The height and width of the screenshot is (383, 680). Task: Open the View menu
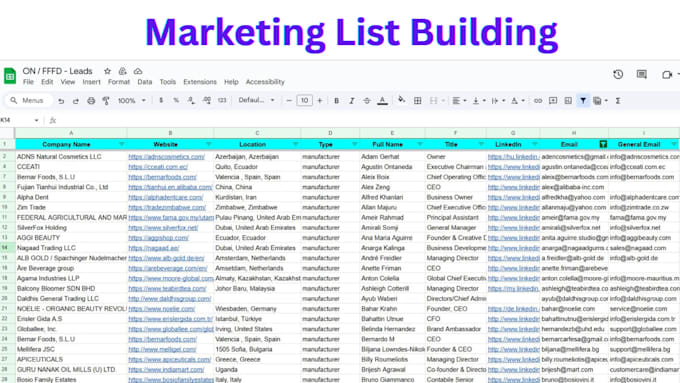68,82
